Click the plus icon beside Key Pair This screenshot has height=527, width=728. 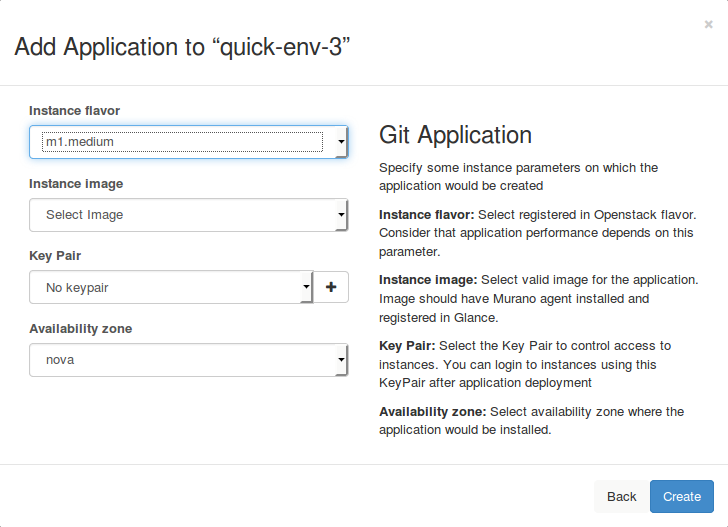(x=331, y=287)
